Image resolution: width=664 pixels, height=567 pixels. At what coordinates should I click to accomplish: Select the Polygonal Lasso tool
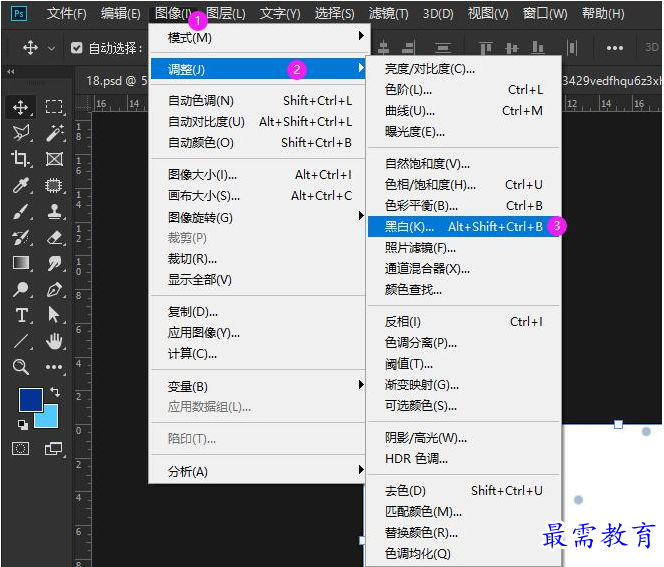point(21,133)
